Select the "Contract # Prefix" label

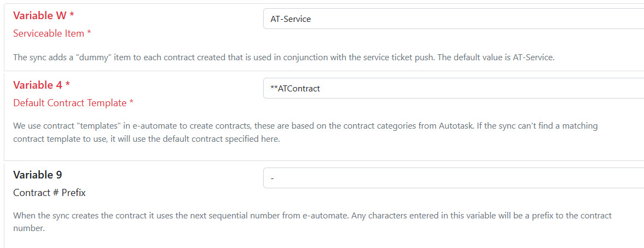(49, 193)
